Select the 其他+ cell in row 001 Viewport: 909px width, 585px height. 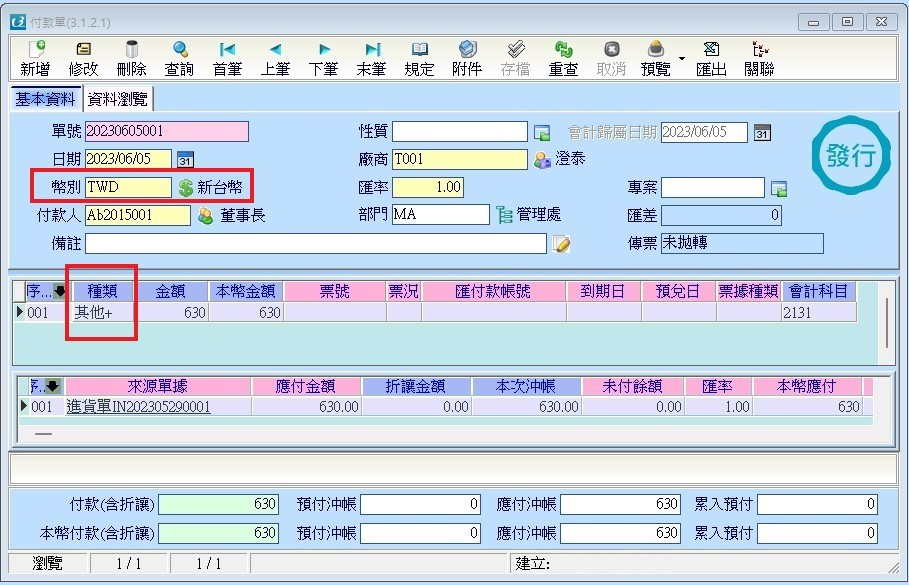pos(102,313)
